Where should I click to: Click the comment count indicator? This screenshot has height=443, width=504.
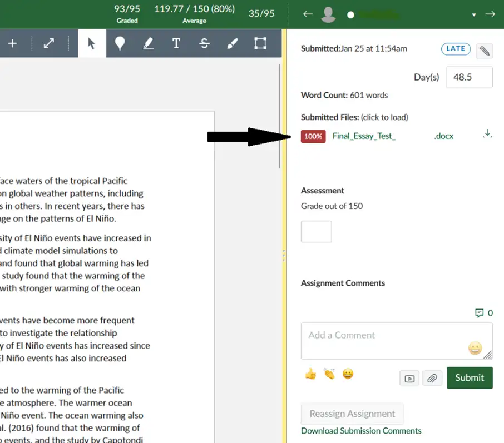[x=483, y=312]
